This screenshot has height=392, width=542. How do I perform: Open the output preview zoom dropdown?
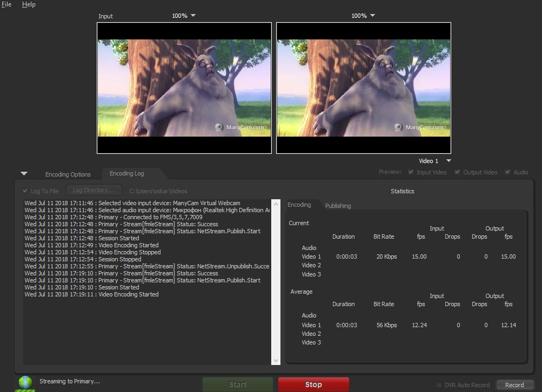click(x=373, y=16)
